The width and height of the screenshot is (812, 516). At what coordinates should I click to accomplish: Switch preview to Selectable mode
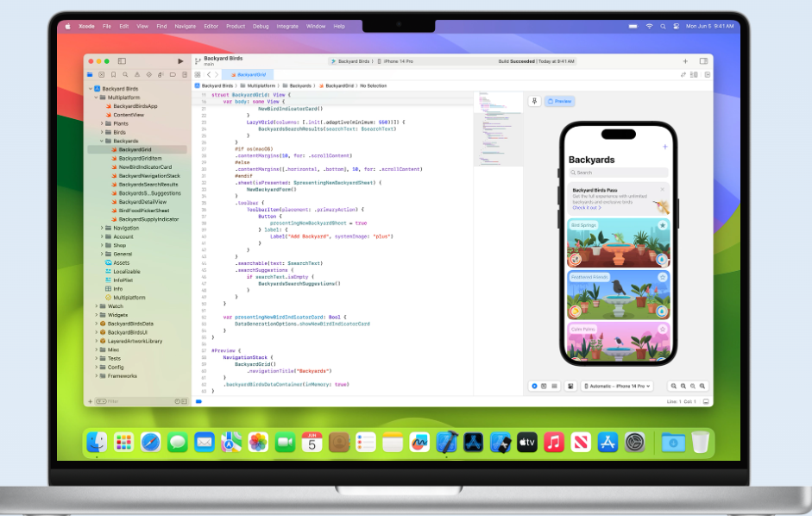[544, 386]
